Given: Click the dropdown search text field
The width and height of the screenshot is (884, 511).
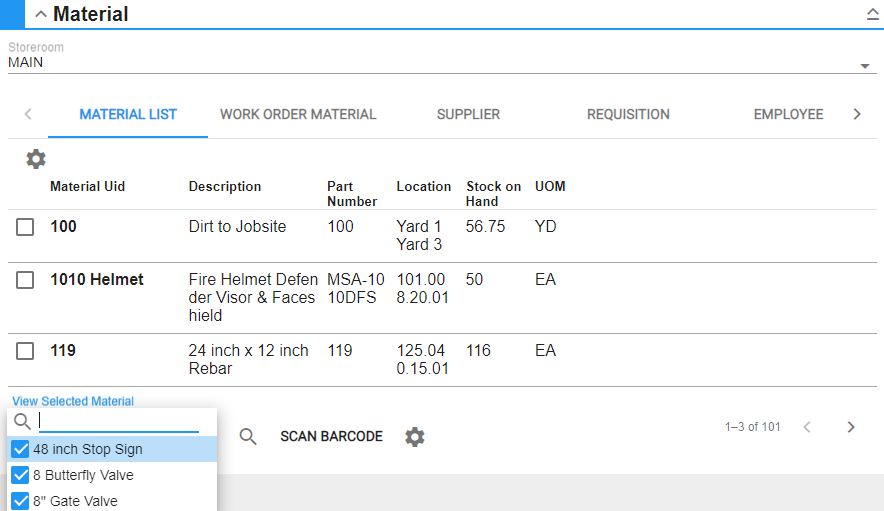Looking at the screenshot, I should (118, 421).
